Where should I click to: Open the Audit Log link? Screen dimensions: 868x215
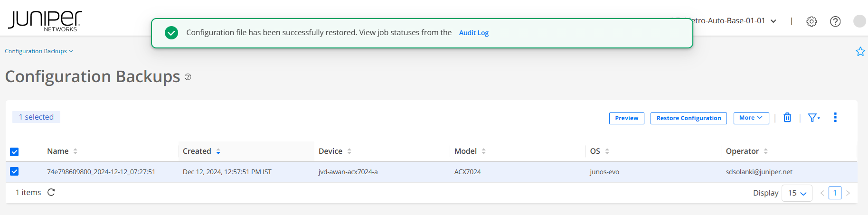pos(473,33)
